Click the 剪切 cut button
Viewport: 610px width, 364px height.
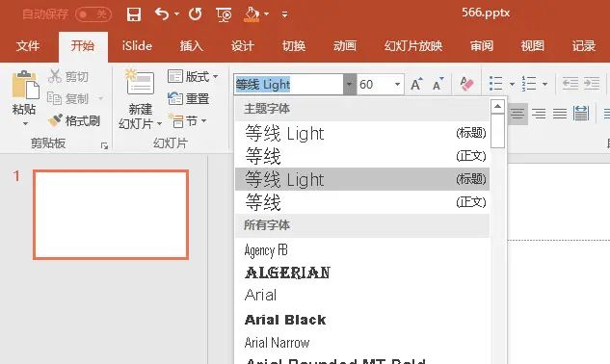[x=68, y=76]
